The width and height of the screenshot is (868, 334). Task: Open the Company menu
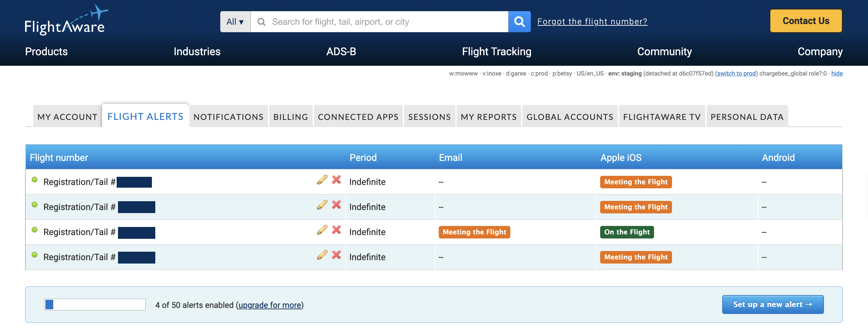(820, 51)
